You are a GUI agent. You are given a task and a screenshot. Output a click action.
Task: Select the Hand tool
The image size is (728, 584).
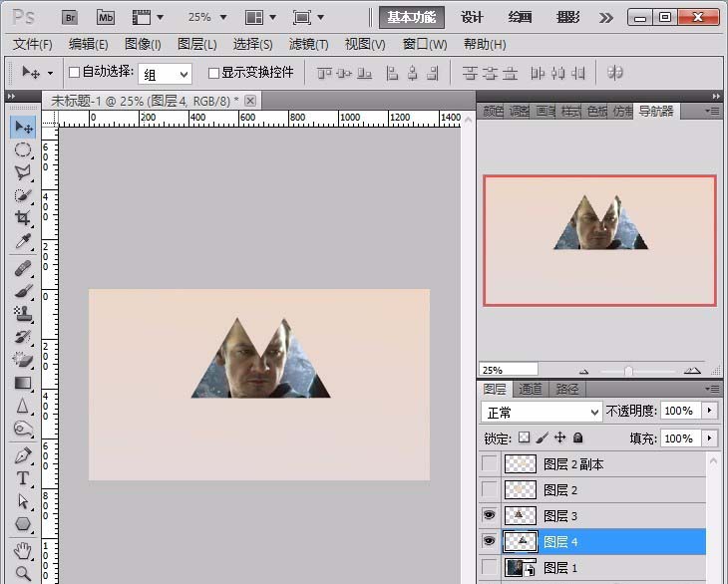23,550
